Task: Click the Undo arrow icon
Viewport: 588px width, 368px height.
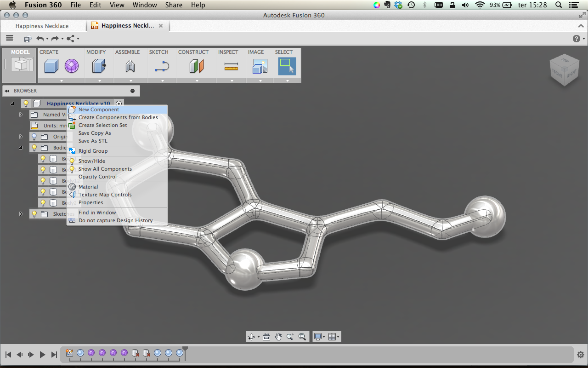Action: tap(40, 39)
